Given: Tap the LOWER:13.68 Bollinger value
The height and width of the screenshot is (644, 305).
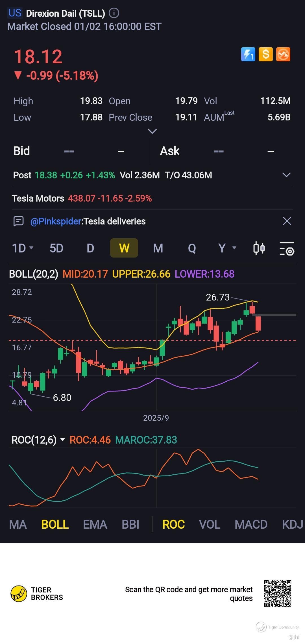Looking at the screenshot, I should (204, 274).
